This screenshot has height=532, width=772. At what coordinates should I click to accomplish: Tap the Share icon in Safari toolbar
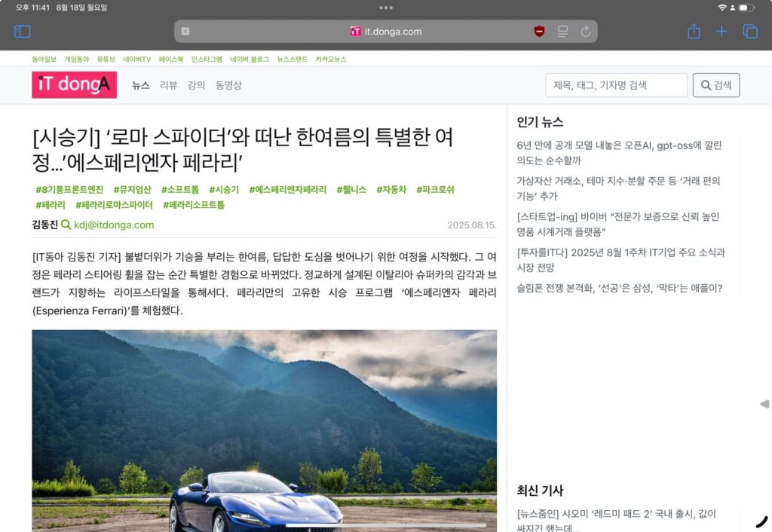(x=694, y=31)
